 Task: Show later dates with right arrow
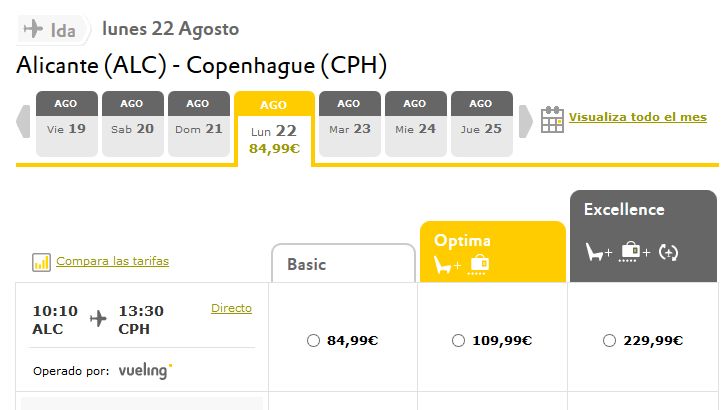pos(526,122)
